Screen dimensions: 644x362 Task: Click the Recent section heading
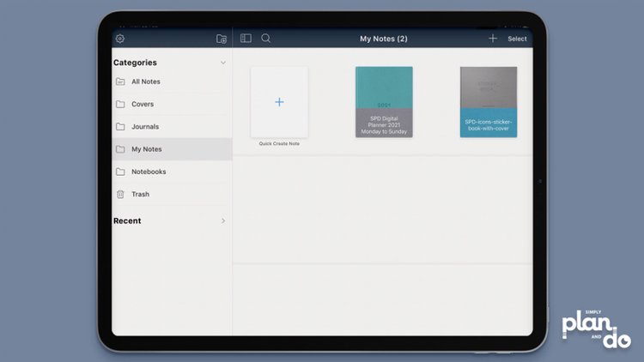click(x=127, y=220)
